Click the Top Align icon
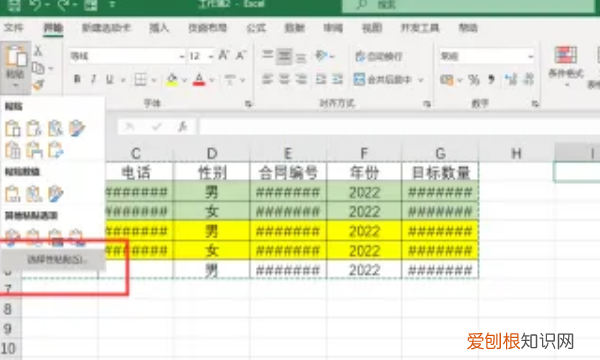The width and height of the screenshot is (600, 360). tap(267, 56)
